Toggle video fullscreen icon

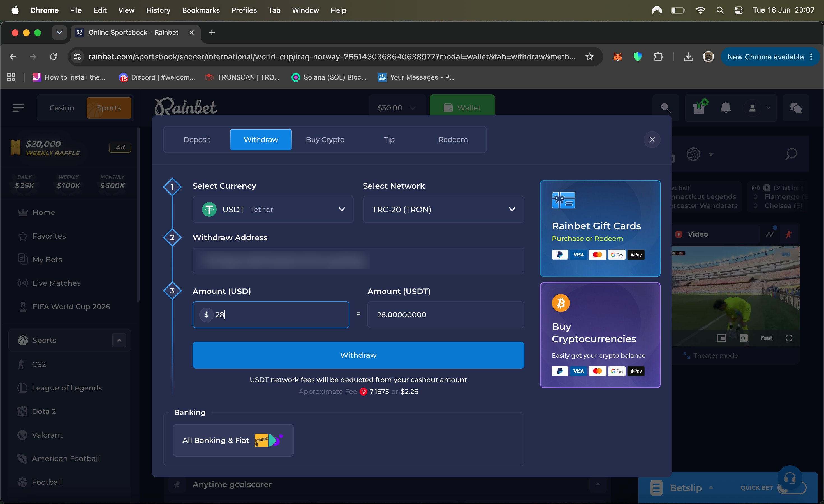click(788, 338)
